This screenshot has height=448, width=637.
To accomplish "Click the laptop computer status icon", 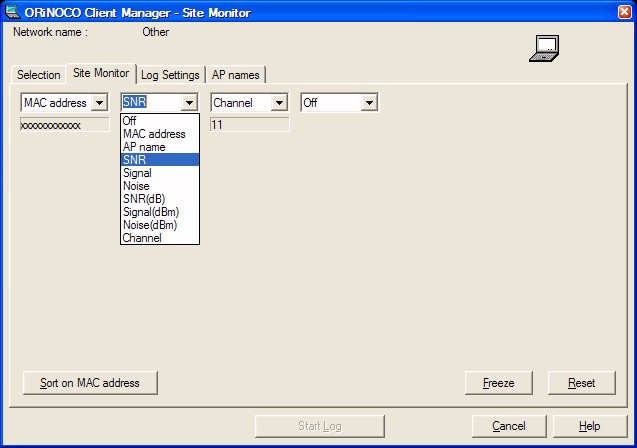I will (543, 48).
